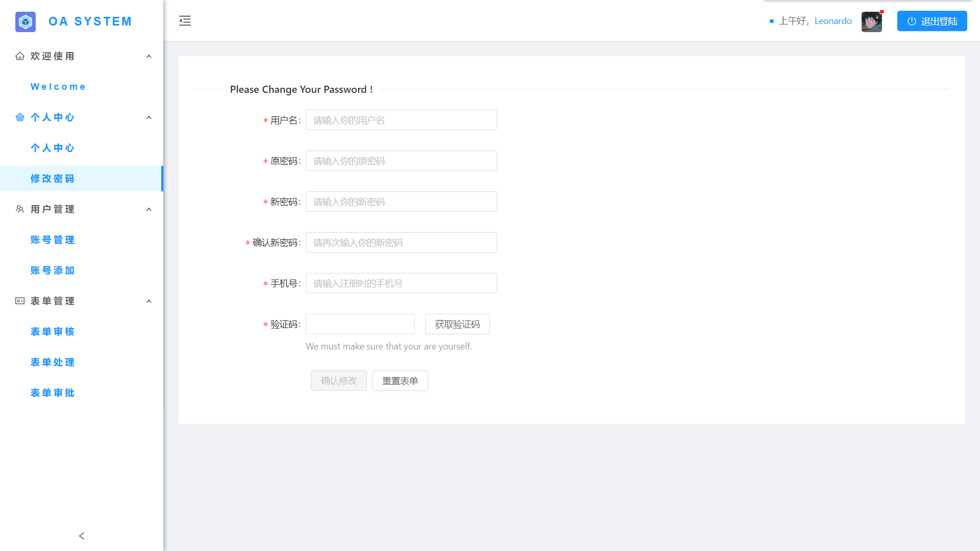Click the home icon beside 欢迎使用

click(20, 56)
